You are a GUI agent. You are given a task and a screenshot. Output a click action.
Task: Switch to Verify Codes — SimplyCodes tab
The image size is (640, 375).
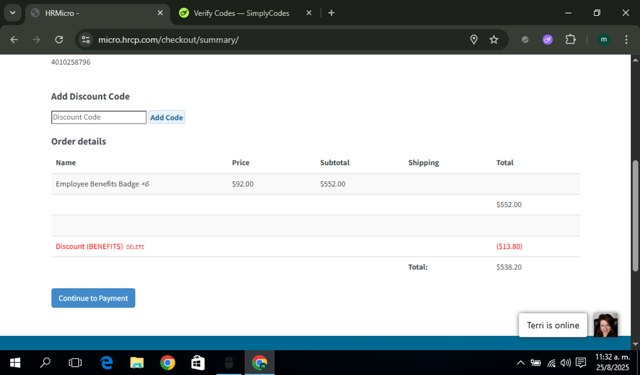tap(241, 13)
